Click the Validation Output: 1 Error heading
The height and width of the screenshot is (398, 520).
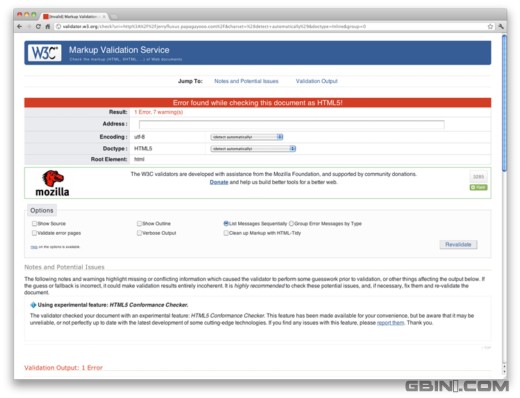(63, 368)
